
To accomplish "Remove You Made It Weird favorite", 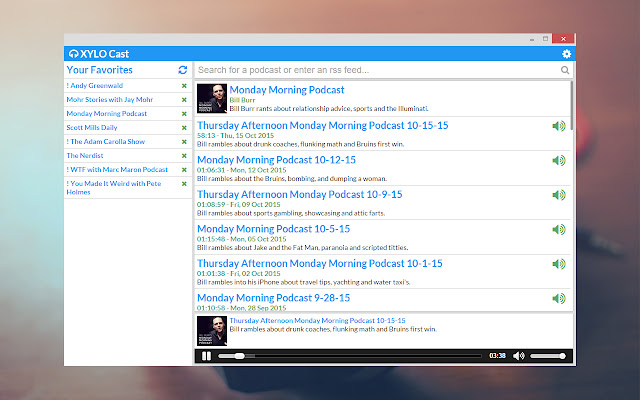I will 184,184.
